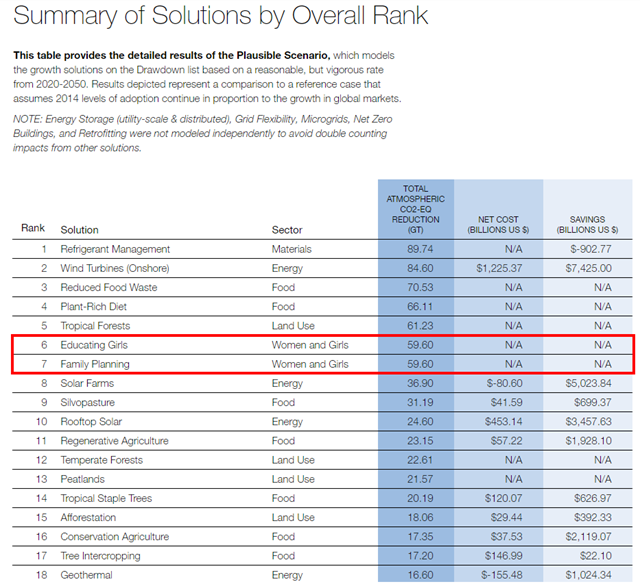Select the $2,119.07 savings value
Viewport: 640px width, 584px height.
[589, 537]
